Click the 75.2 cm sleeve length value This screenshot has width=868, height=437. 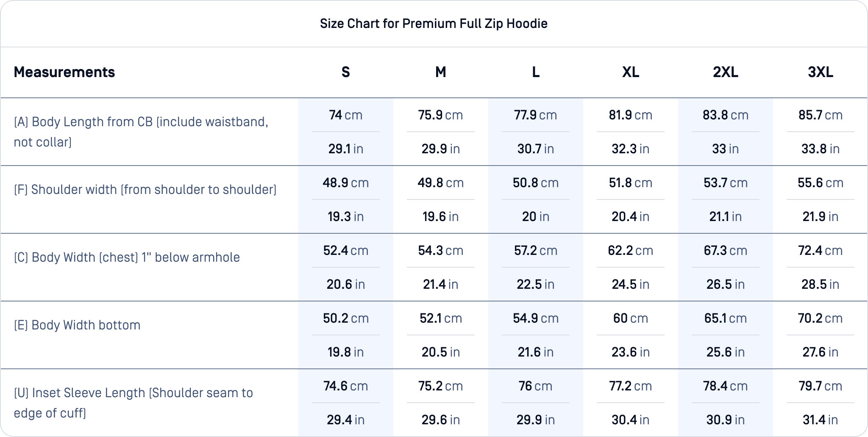coord(440,386)
